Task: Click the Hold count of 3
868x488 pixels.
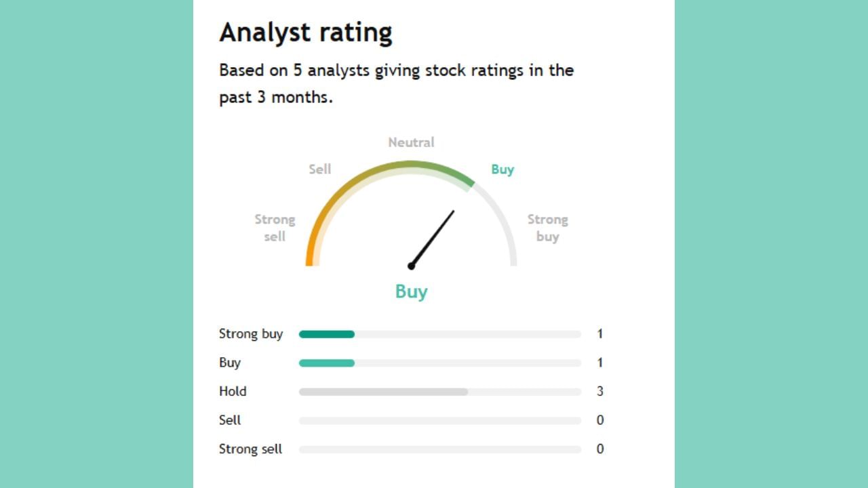Action: (x=599, y=392)
